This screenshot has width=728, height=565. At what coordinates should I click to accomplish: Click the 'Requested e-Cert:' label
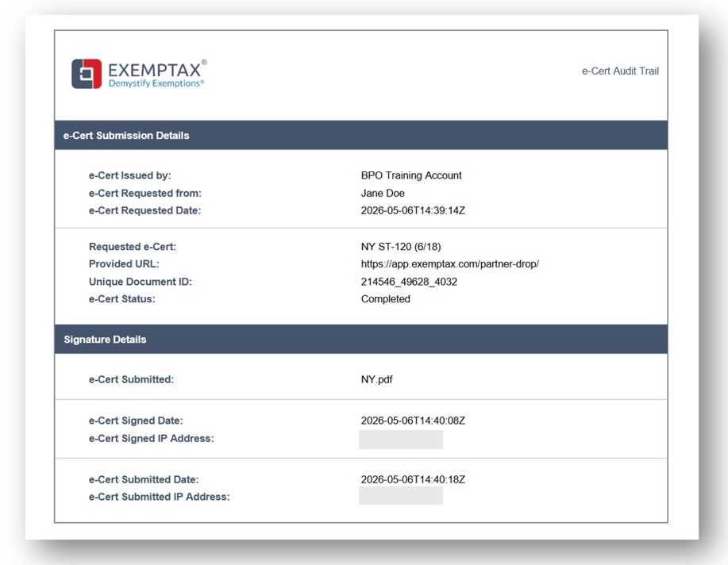click(133, 247)
